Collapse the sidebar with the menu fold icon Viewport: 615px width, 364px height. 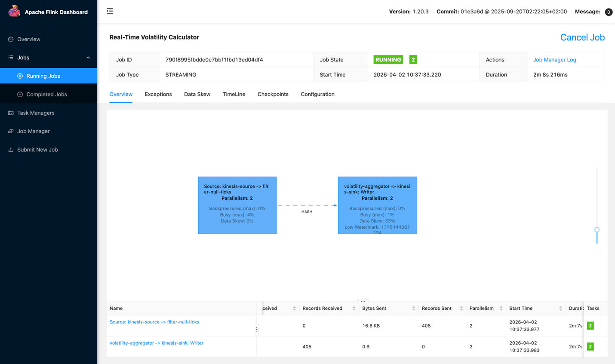(110, 11)
